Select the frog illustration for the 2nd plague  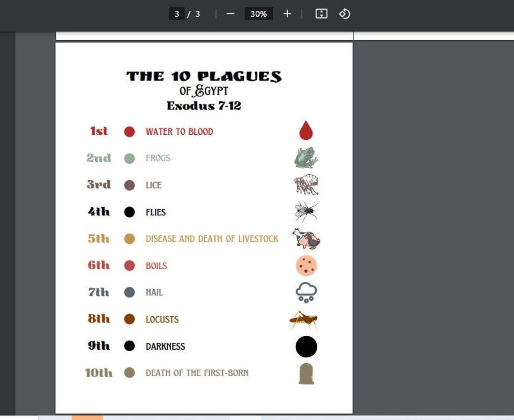click(x=305, y=157)
